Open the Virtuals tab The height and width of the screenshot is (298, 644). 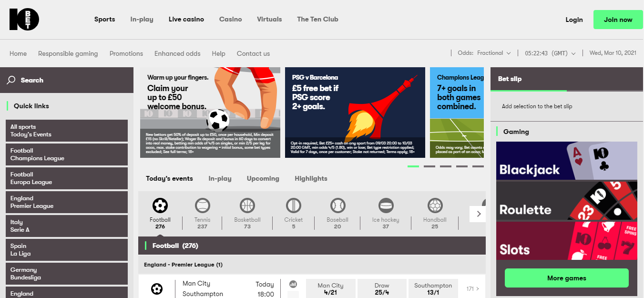[x=269, y=20]
